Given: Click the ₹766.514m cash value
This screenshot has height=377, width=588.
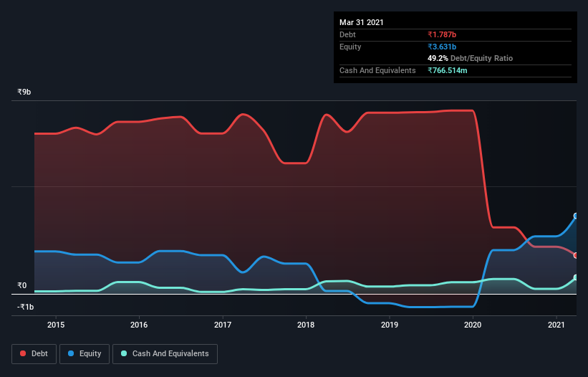Looking at the screenshot, I should tap(448, 70).
